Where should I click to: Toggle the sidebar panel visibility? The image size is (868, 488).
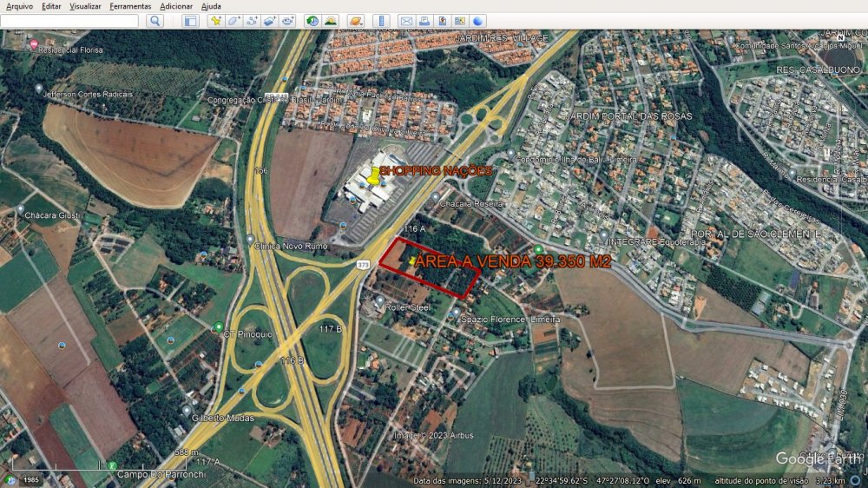coord(190,21)
